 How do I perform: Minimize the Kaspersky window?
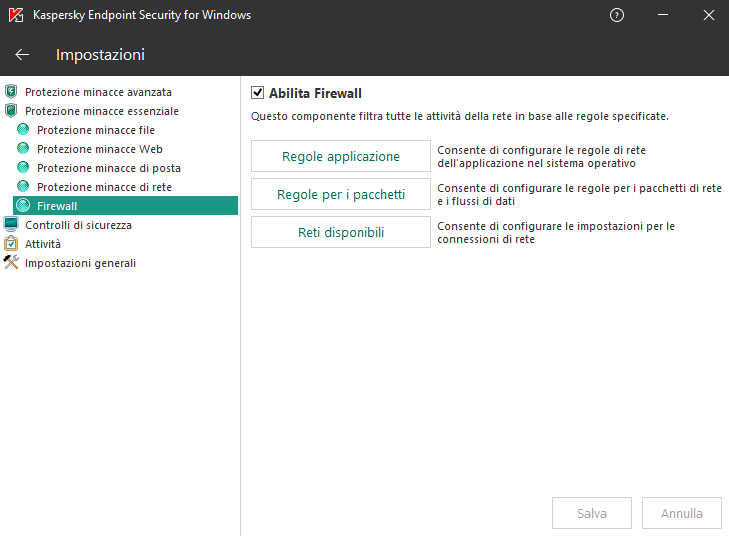pos(663,15)
